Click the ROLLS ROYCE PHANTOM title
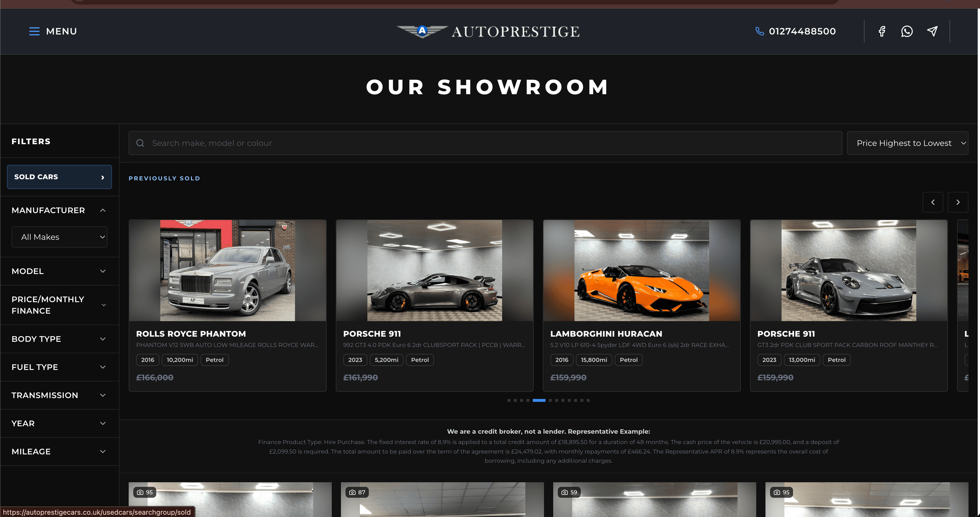This screenshot has height=517, width=980. tap(191, 334)
